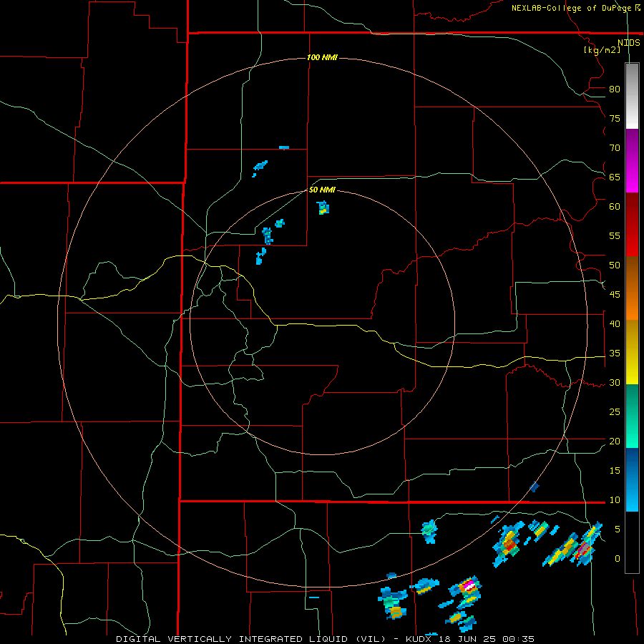Click the NIDS label
The image size is (644, 644).
pyautogui.click(x=628, y=43)
